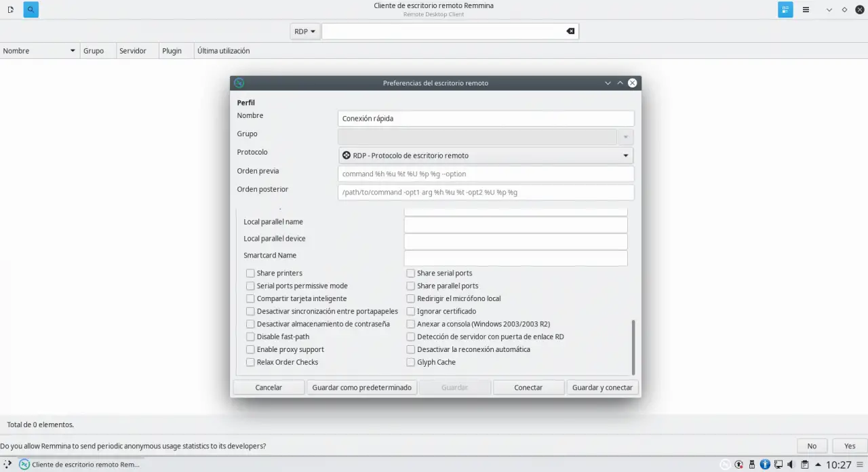
Task: Answer No to usage statistics
Action: coord(812,446)
